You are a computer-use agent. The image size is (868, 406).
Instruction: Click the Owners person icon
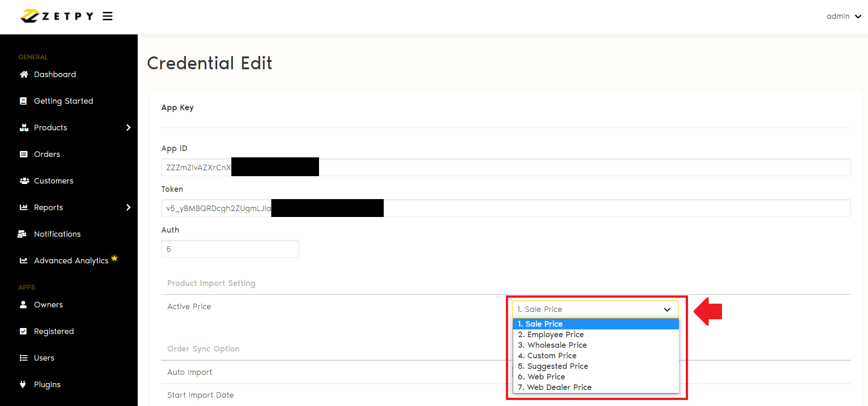point(23,305)
